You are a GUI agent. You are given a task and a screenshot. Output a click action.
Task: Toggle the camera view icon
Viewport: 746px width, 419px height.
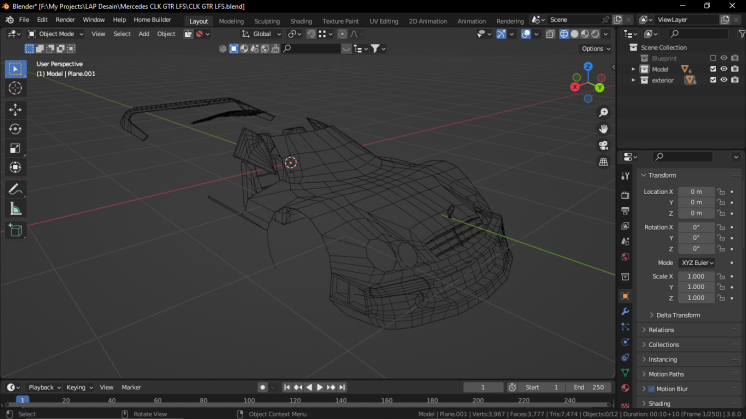[x=603, y=146]
